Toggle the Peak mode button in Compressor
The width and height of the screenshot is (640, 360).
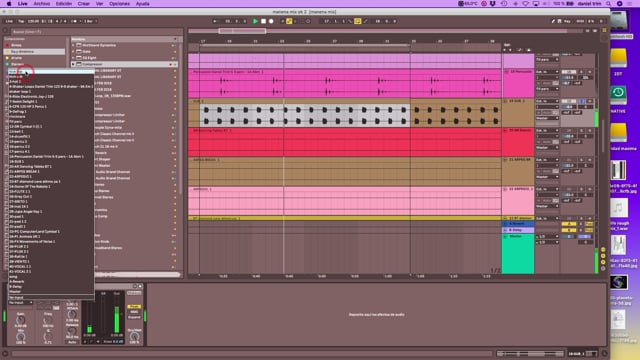click(x=134, y=307)
